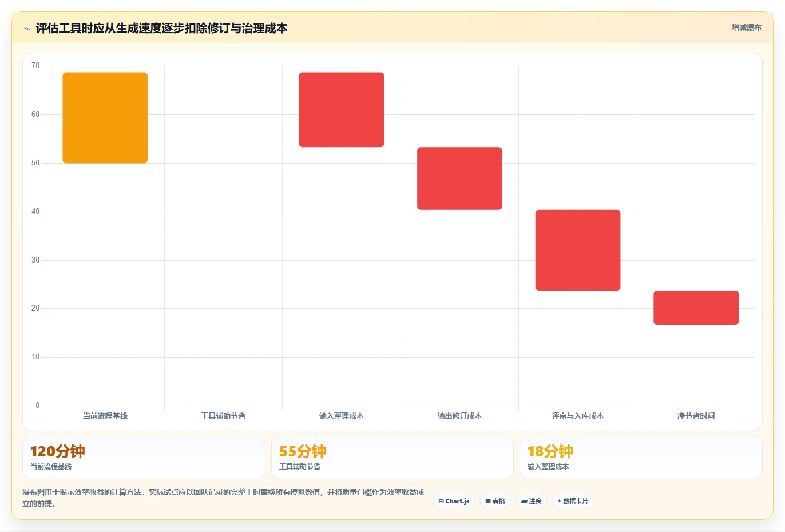The width and height of the screenshot is (785, 532).
Task: Open the 55分钟 data card
Action: click(x=392, y=457)
